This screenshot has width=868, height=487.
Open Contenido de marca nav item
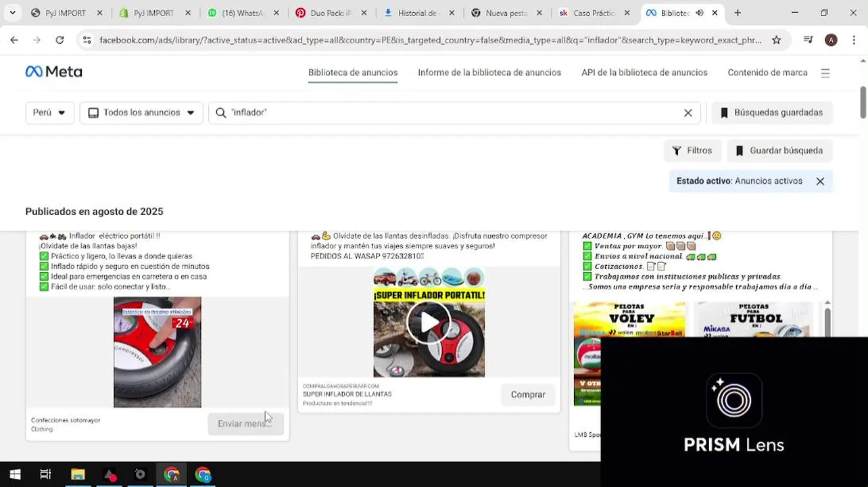click(767, 72)
